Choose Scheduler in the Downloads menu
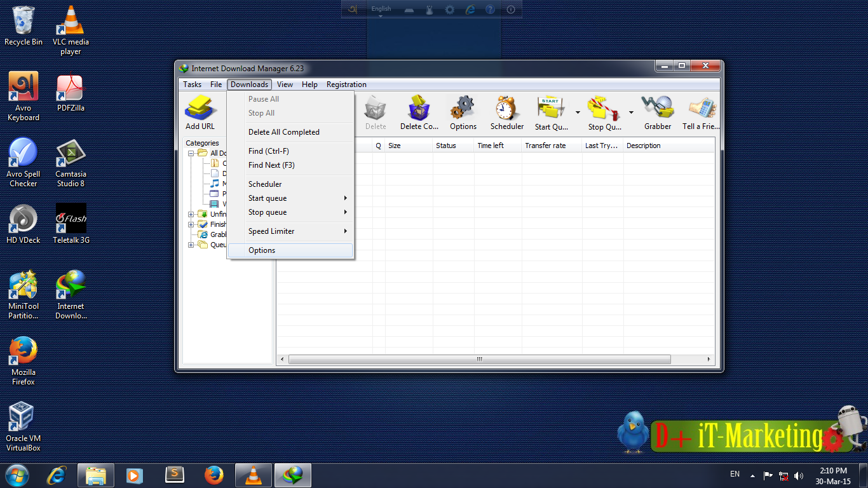The width and height of the screenshot is (868, 488). pos(290,184)
